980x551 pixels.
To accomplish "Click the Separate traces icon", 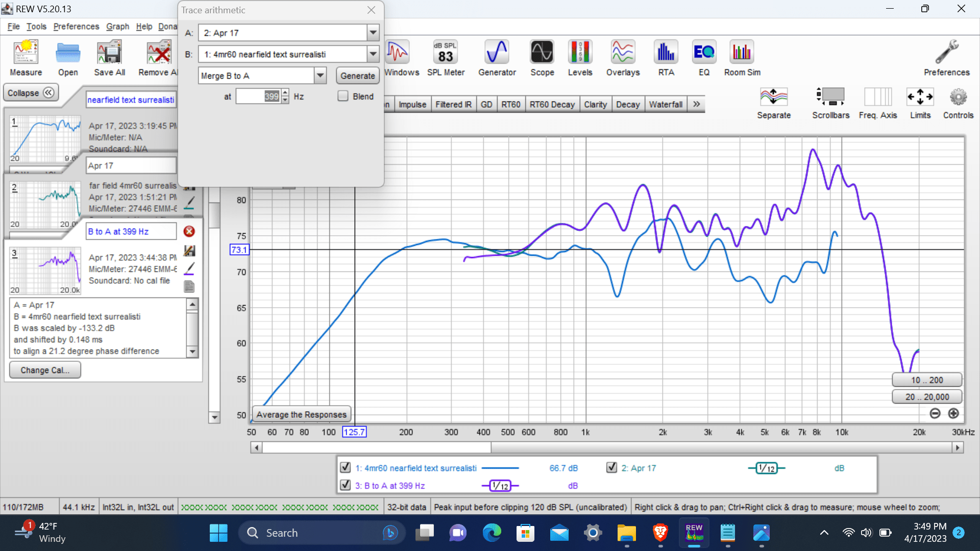I will (774, 103).
